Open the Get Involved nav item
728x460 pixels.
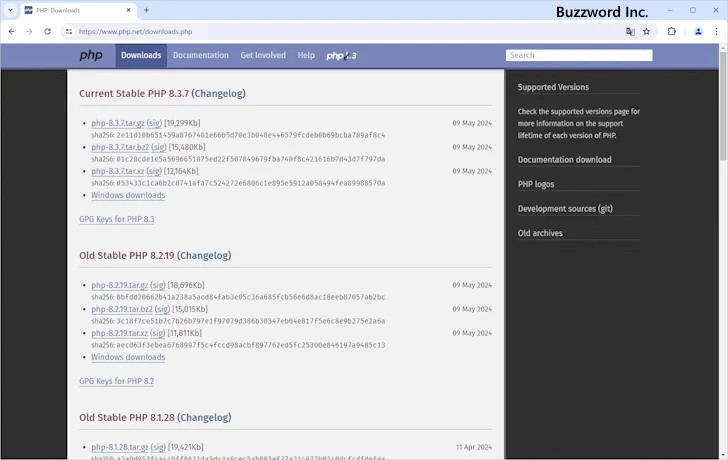(263, 56)
